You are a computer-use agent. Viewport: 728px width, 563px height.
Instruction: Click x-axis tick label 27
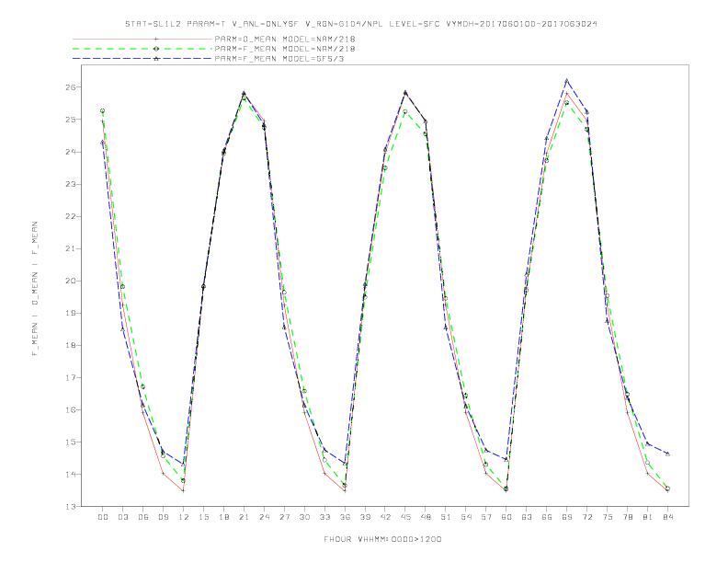(284, 517)
